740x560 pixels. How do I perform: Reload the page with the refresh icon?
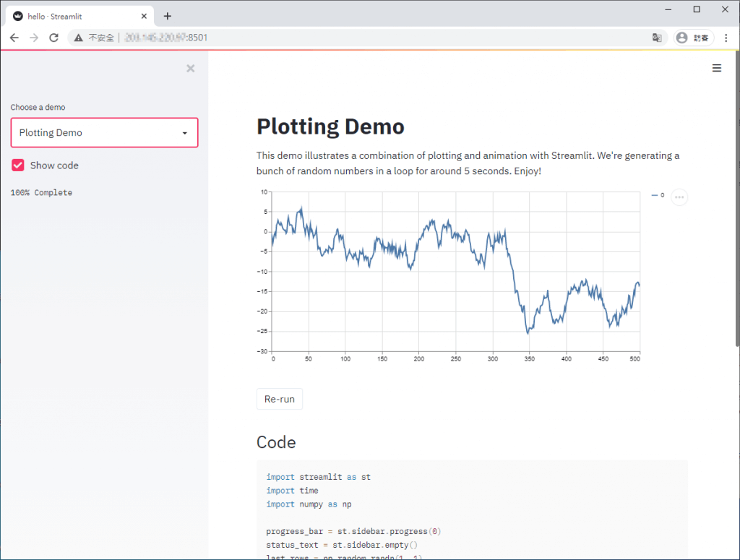point(53,38)
